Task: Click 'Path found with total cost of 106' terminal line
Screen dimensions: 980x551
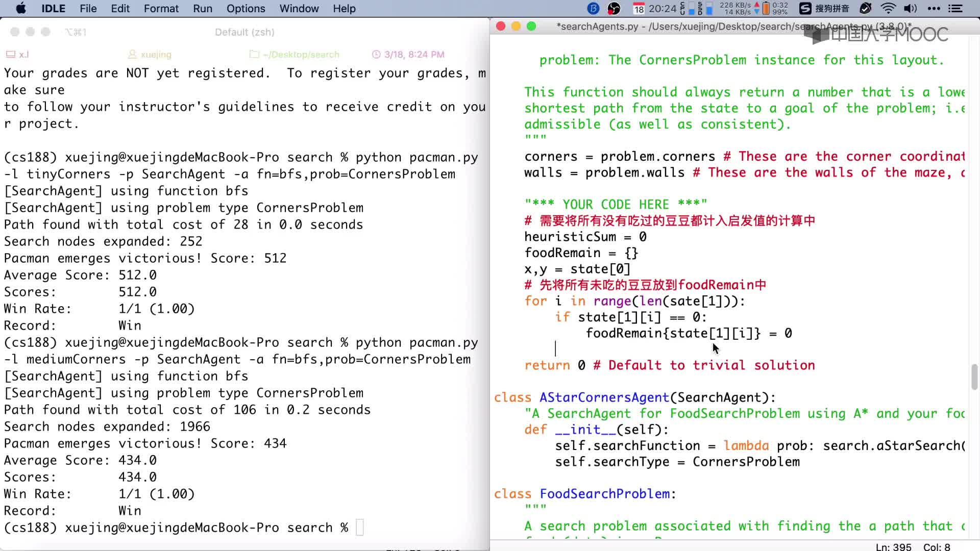Action: pos(187,410)
